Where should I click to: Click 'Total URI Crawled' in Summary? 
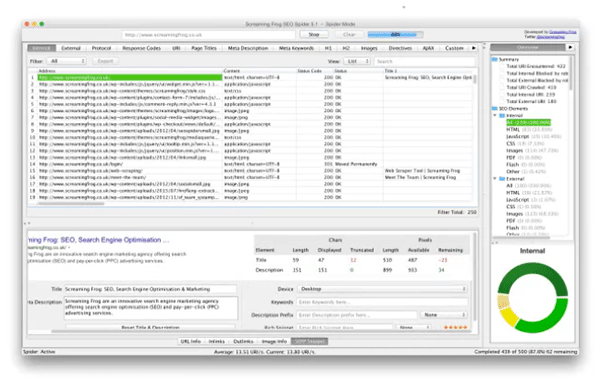[531, 88]
